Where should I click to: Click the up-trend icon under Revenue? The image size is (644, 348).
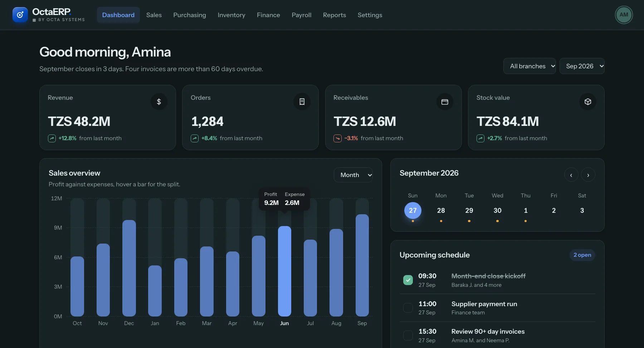click(52, 138)
